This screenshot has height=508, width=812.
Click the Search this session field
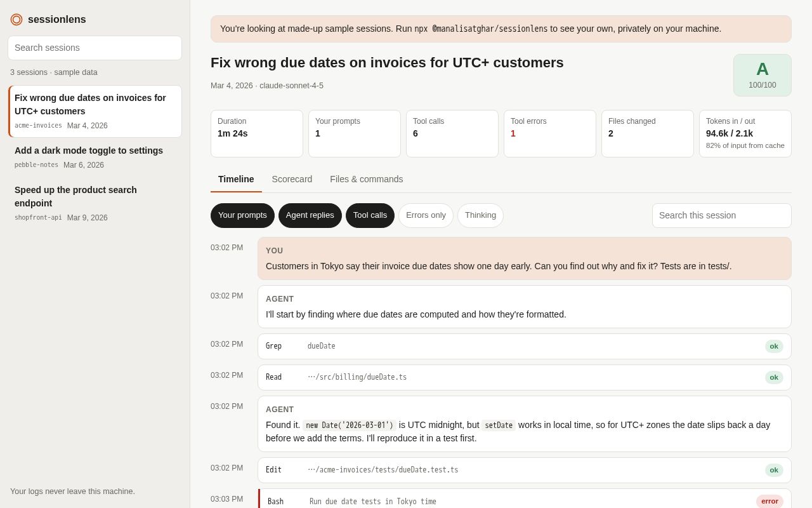point(722,215)
